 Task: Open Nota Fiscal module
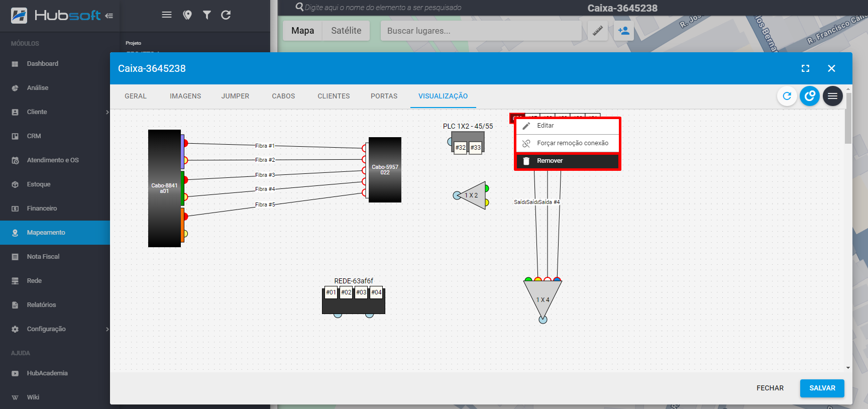[55, 257]
